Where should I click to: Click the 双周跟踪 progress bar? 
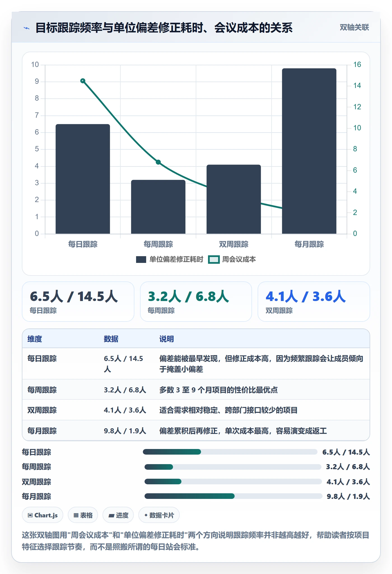coord(233,482)
